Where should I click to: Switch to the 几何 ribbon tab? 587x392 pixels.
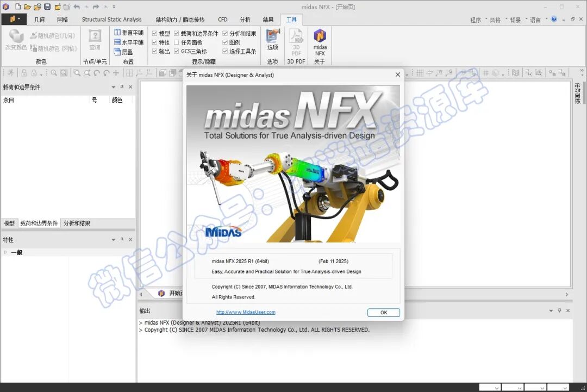coord(39,20)
